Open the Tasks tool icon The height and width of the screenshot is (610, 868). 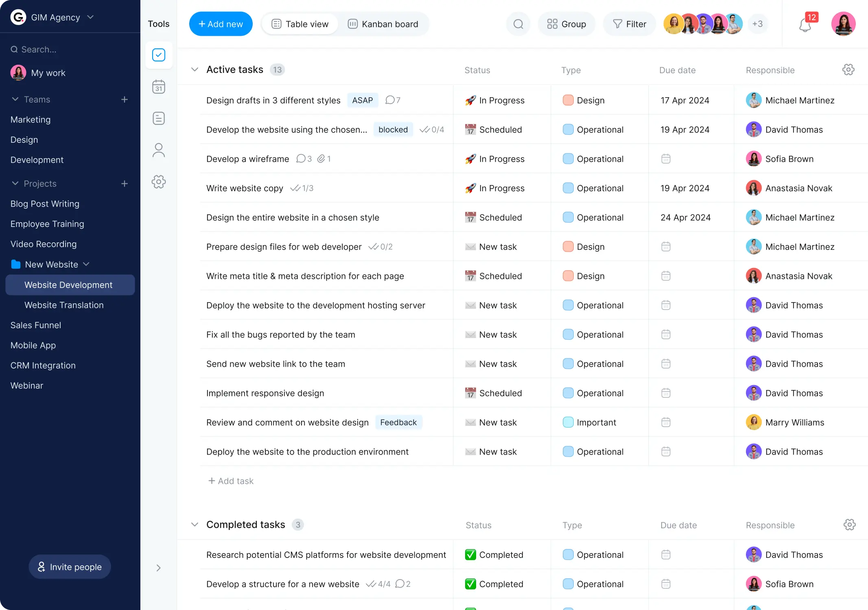pyautogui.click(x=159, y=55)
